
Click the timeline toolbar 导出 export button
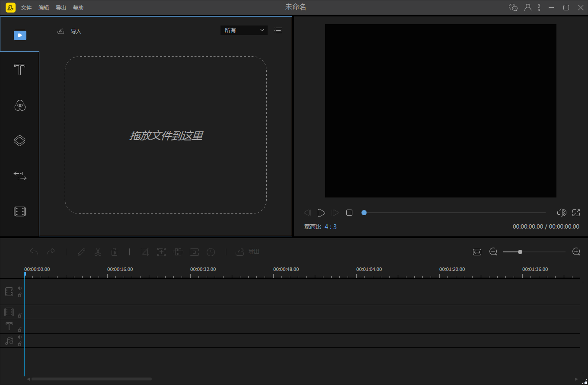(248, 252)
